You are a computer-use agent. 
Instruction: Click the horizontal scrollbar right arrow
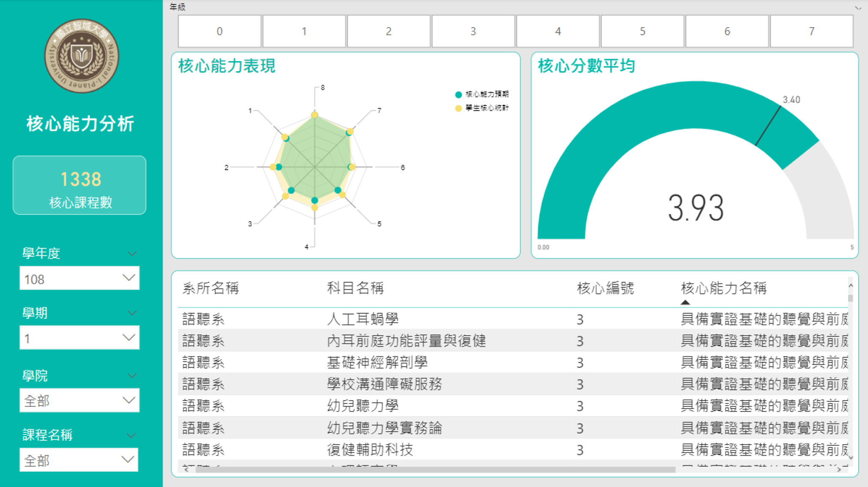tap(839, 469)
